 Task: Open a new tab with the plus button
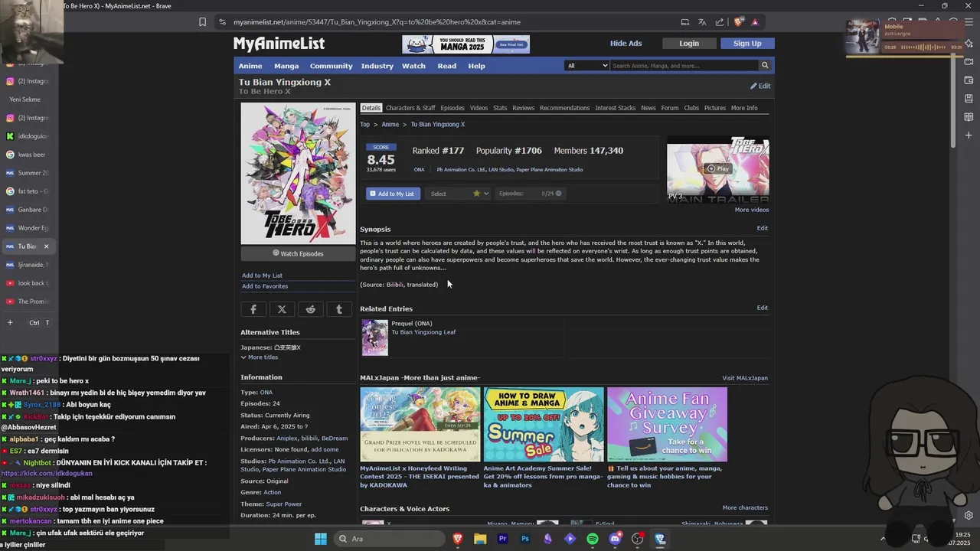coord(10,323)
